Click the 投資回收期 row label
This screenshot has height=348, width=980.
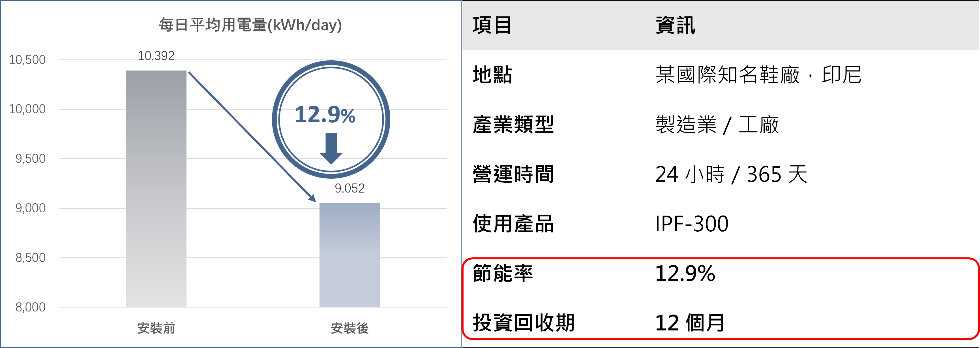coord(524,323)
